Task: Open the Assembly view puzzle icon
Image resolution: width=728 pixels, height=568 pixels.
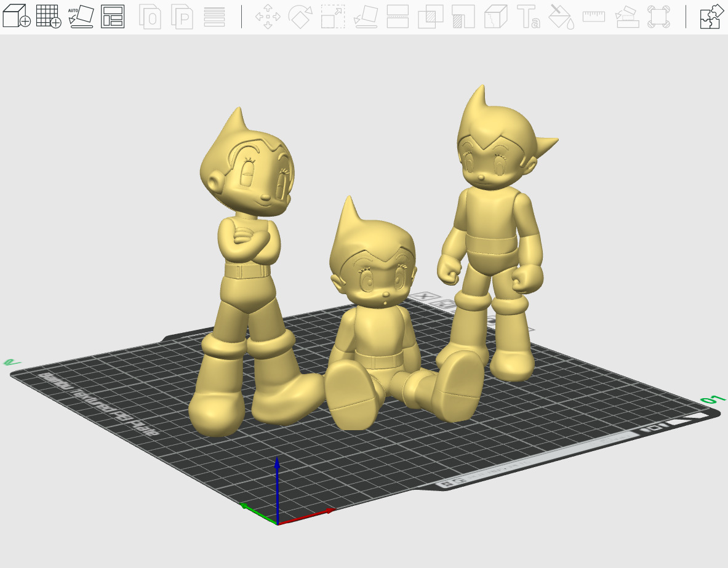Action: (712, 17)
